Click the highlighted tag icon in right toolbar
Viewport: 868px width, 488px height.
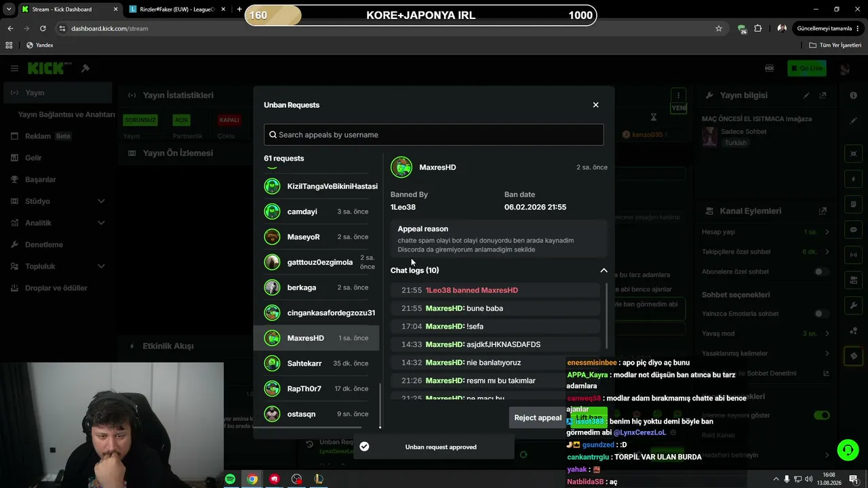point(853,356)
